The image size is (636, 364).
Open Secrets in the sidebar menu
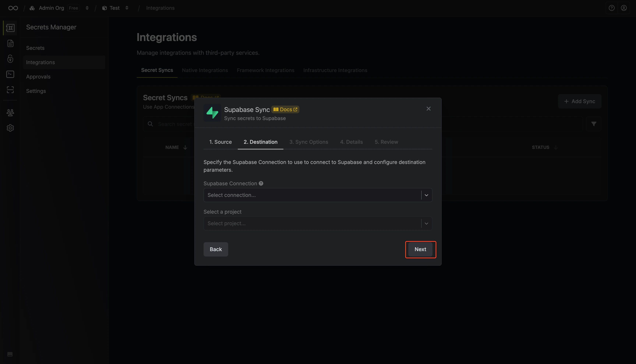pos(64,48)
